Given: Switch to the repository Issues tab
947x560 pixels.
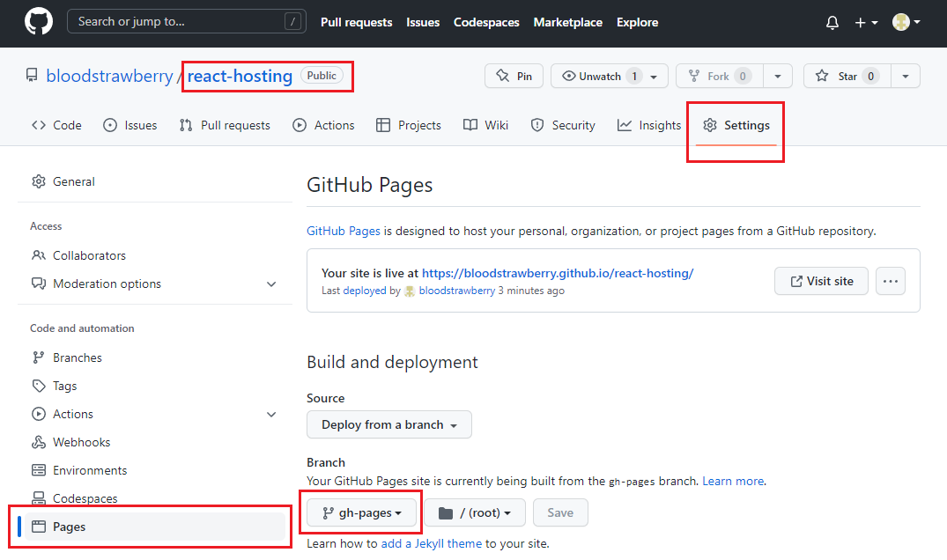Looking at the screenshot, I should point(129,125).
